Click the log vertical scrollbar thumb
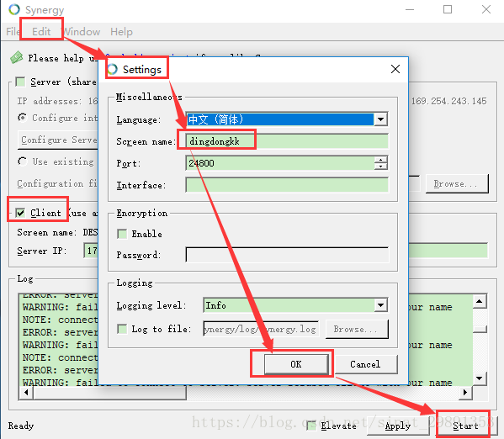Viewport: 504px width, 439px height. pos(480,330)
